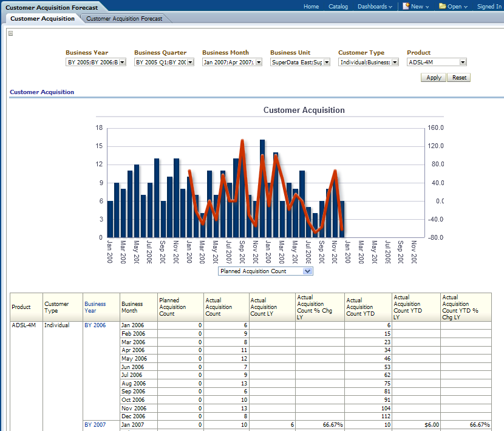
Task: Click BY 2006 link in table
Action: coord(95,325)
